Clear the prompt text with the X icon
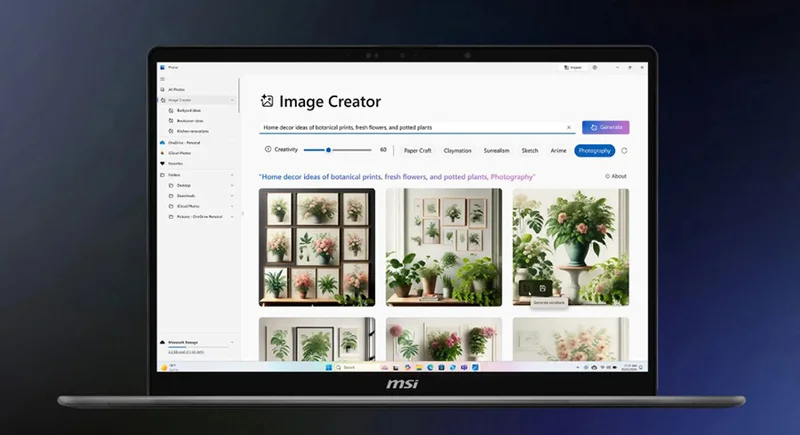Image resolution: width=800 pixels, height=435 pixels. point(569,127)
